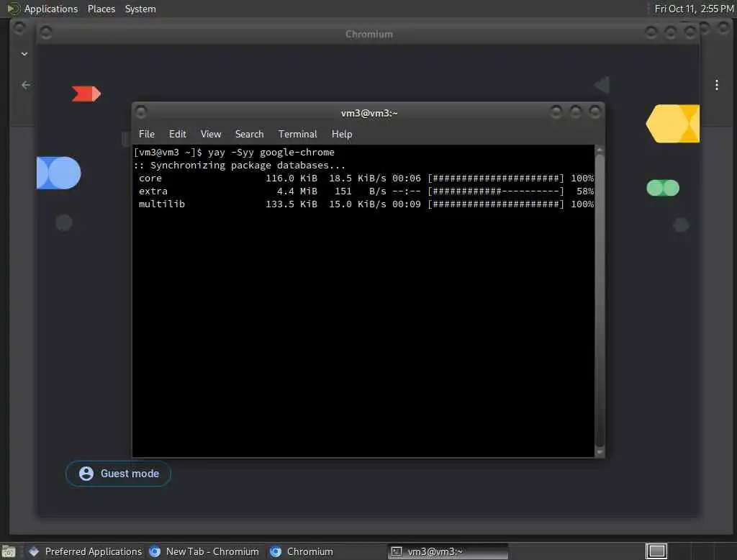737x560 pixels.
Task: Switch to vm3@vm3 terminal taskbar entry
Action: [448, 551]
